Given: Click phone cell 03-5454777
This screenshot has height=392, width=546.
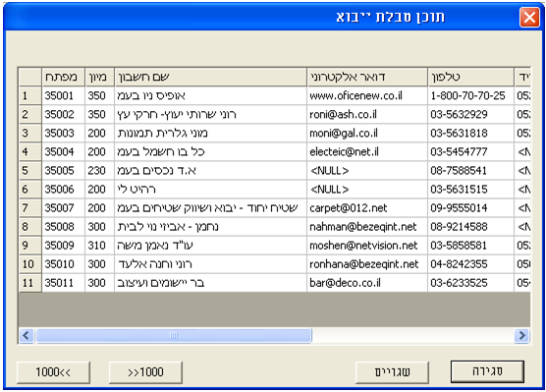Looking at the screenshot, I should click(x=470, y=152).
